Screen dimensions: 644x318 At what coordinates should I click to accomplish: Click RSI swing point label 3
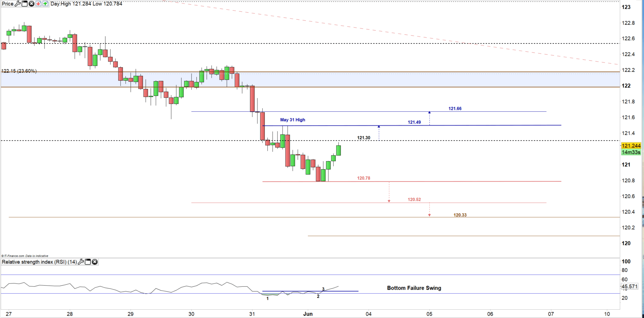pyautogui.click(x=323, y=289)
